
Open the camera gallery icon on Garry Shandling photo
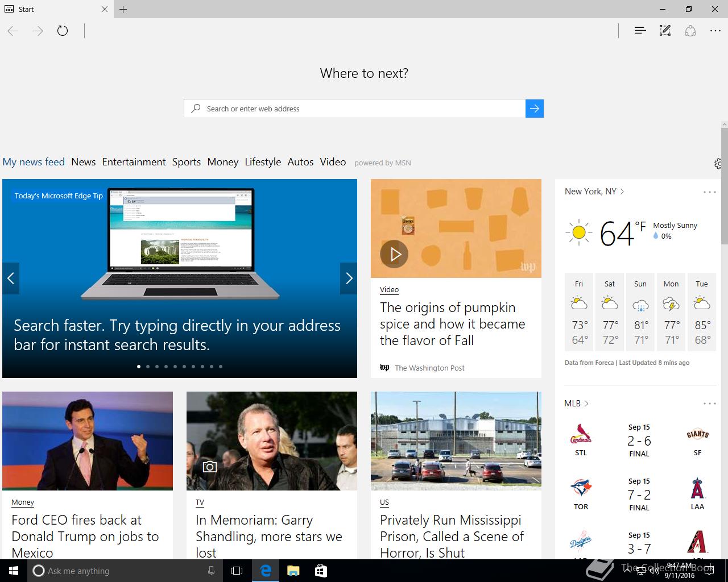[x=210, y=467]
